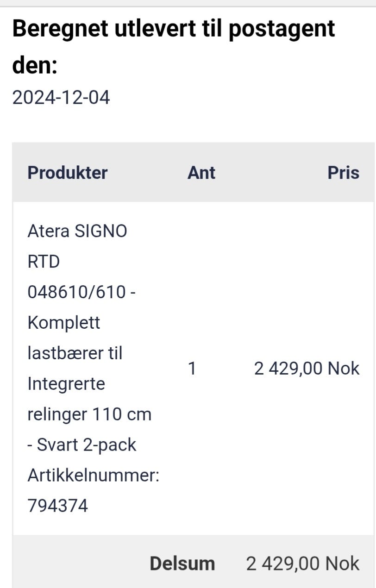Click the lastbærer til text line

pos(75,353)
